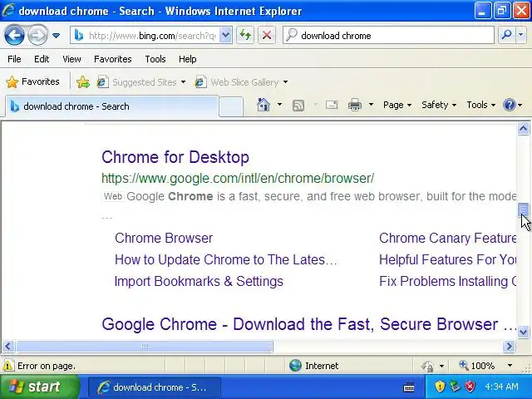This screenshot has width=532, height=399.
Task: Open 'Import Bookmarks & Settings' link
Action: point(199,282)
